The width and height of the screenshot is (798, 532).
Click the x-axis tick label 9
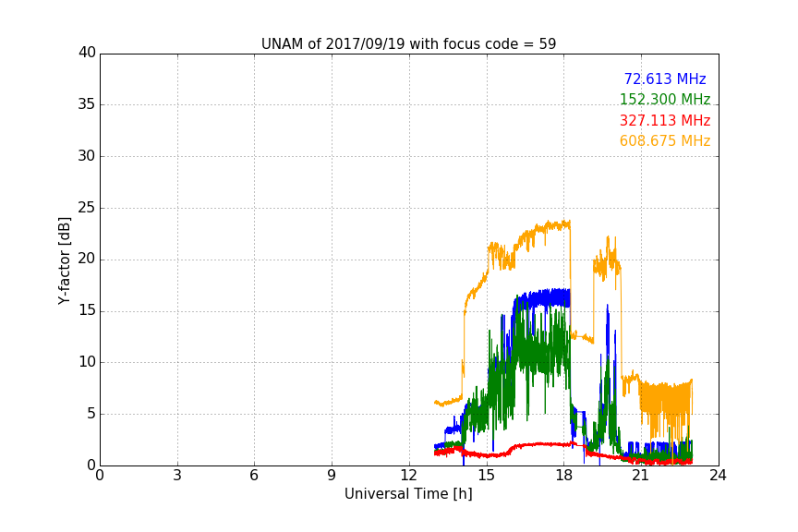pos(332,476)
